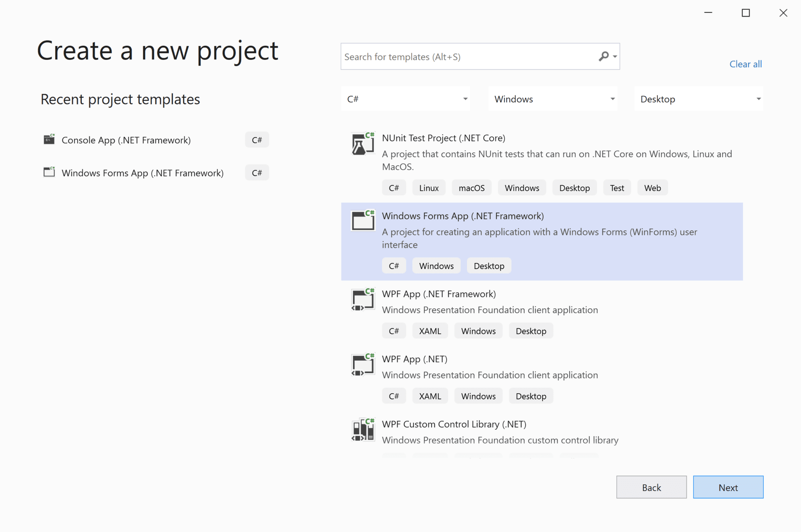This screenshot has height=532, width=801.
Task: Click the search magnifier icon
Action: coord(603,56)
